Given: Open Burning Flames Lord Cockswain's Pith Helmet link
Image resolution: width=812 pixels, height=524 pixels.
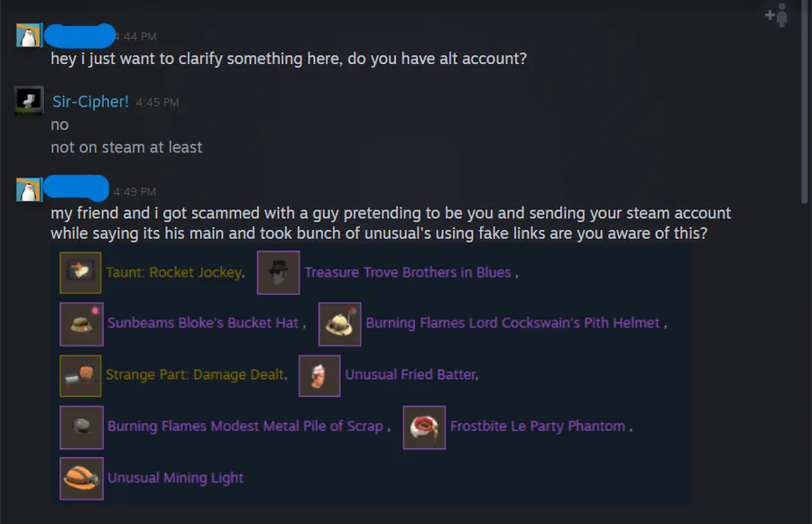Looking at the screenshot, I should click(x=512, y=323).
